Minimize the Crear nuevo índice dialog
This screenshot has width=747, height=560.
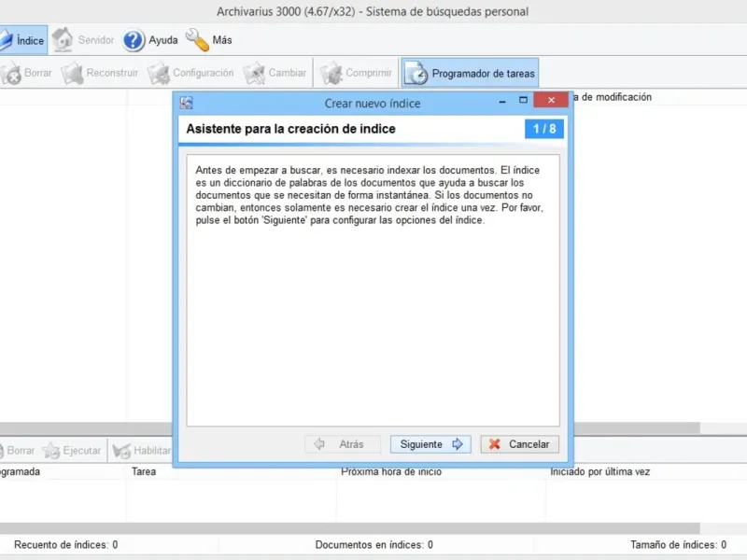(502, 101)
